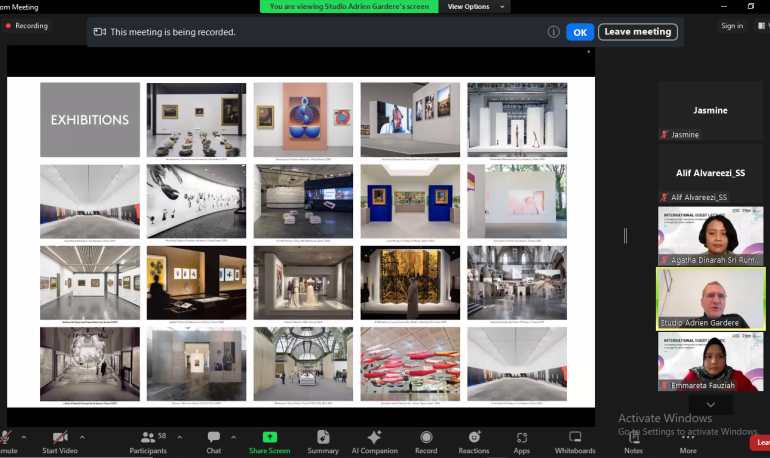The width and height of the screenshot is (770, 458).
Task: Select Emmareta Fauziah video tile
Action: tap(710, 362)
